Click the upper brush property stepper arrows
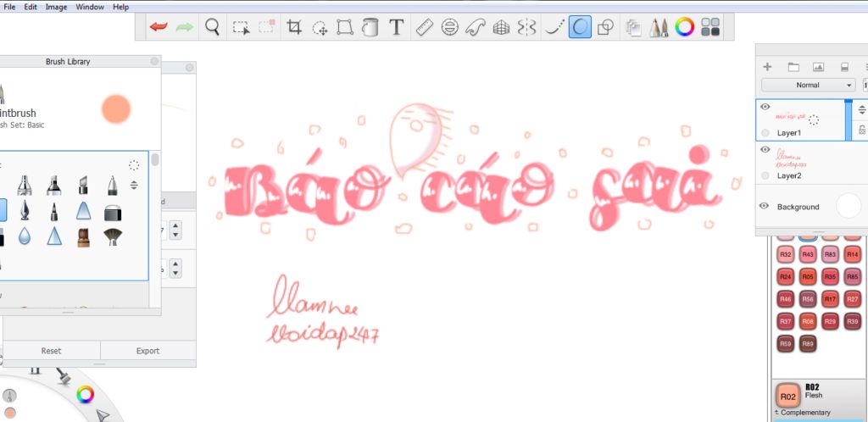Image resolution: width=868 pixels, height=422 pixels. click(x=175, y=230)
